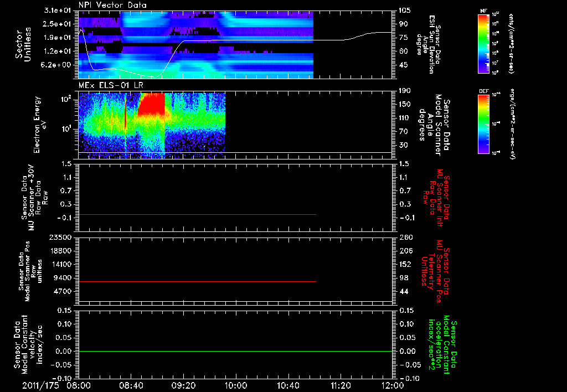The width and height of the screenshot is (567, 392).
Task: Click the 'DEF' color bar label
Action: click(483, 91)
